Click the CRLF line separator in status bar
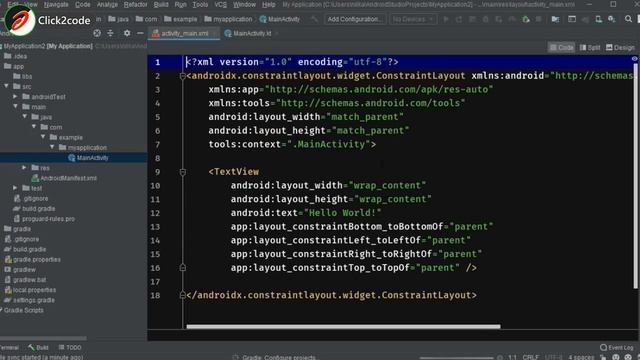The image size is (640, 360). tap(531, 357)
